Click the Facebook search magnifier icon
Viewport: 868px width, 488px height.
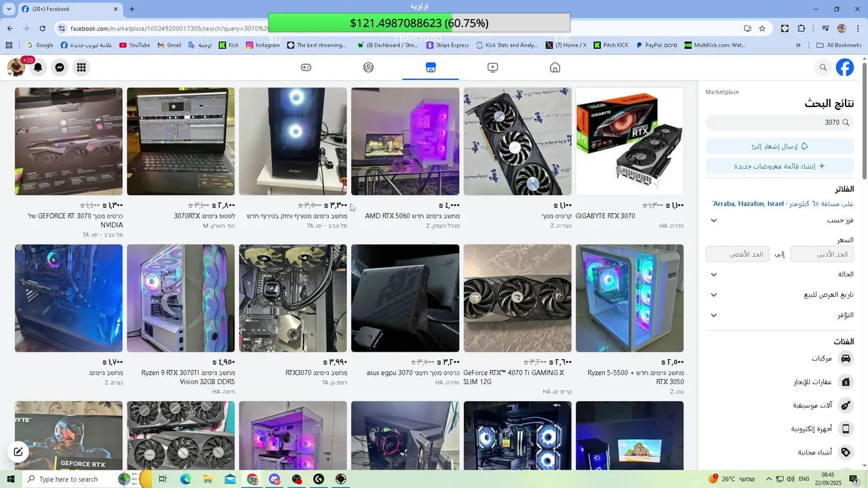tap(823, 67)
